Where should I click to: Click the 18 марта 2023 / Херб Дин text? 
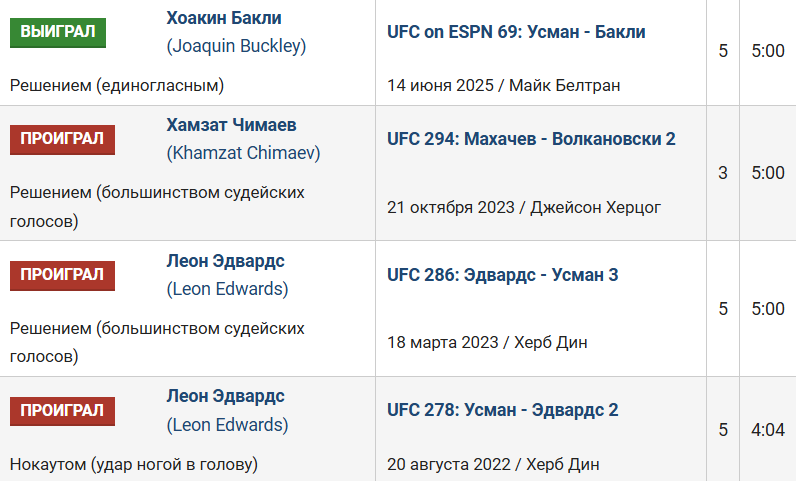[487, 343]
